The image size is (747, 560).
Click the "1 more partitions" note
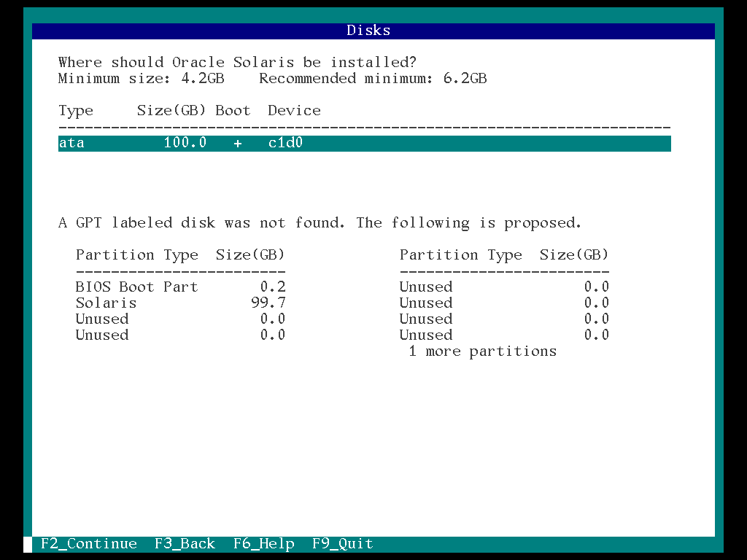tap(483, 351)
